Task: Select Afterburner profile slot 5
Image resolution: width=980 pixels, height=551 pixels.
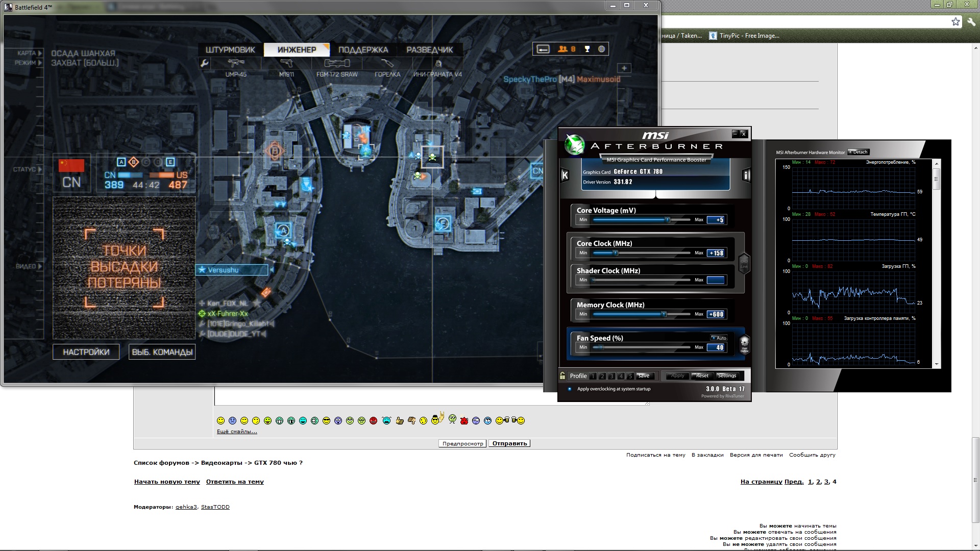Action: 630,376
